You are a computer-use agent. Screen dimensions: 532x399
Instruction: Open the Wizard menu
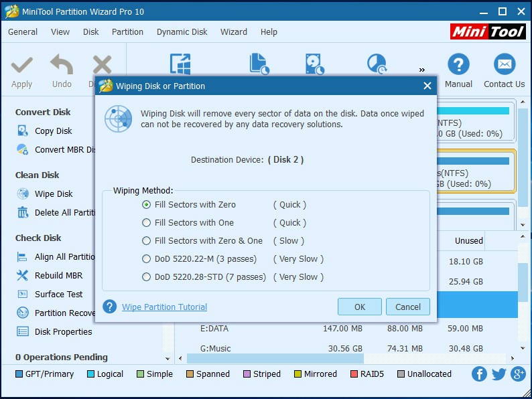(x=234, y=32)
